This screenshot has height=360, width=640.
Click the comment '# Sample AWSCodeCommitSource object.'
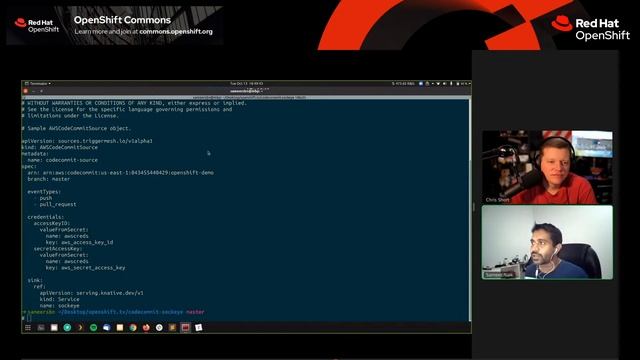76,128
